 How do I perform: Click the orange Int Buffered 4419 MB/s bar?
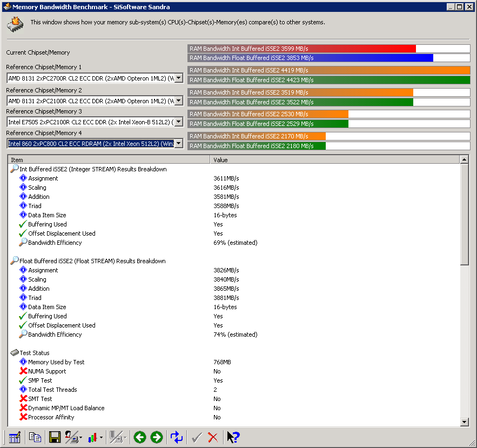point(329,70)
